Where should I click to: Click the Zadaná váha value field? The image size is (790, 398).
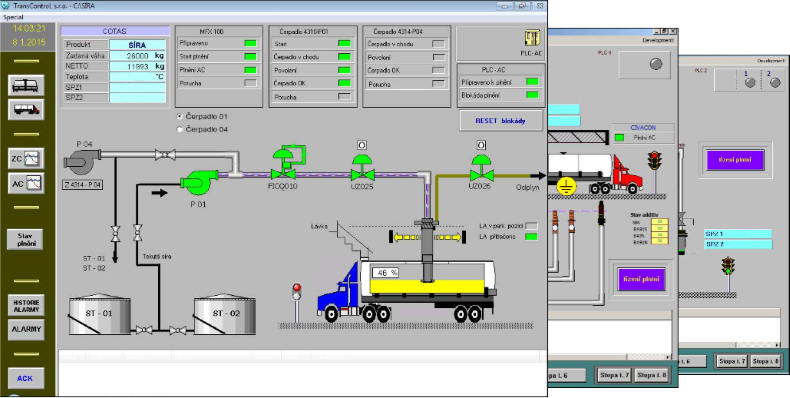pos(138,56)
